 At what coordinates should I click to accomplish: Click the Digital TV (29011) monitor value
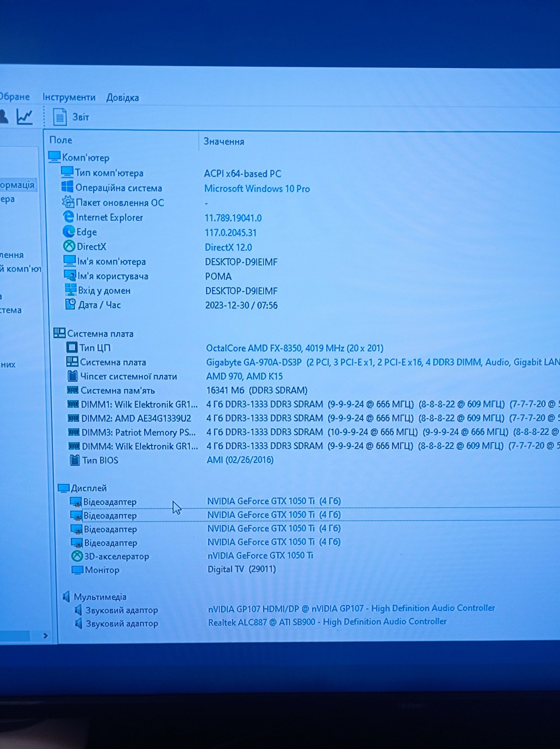point(242,569)
